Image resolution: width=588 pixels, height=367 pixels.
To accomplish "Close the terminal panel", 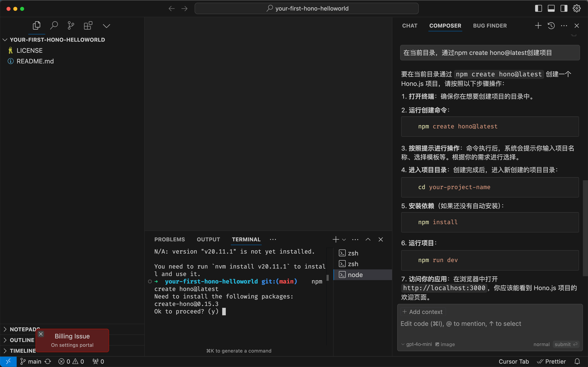I will (381, 239).
